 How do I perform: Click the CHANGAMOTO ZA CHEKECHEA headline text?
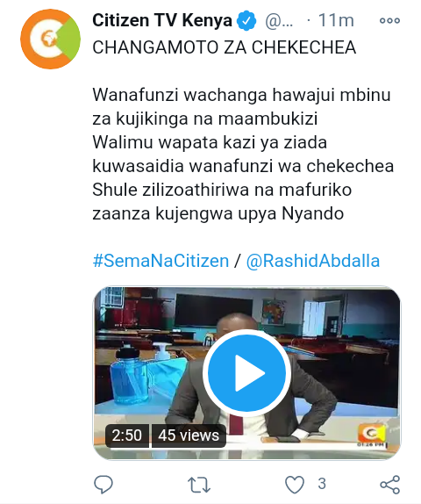click(x=225, y=47)
